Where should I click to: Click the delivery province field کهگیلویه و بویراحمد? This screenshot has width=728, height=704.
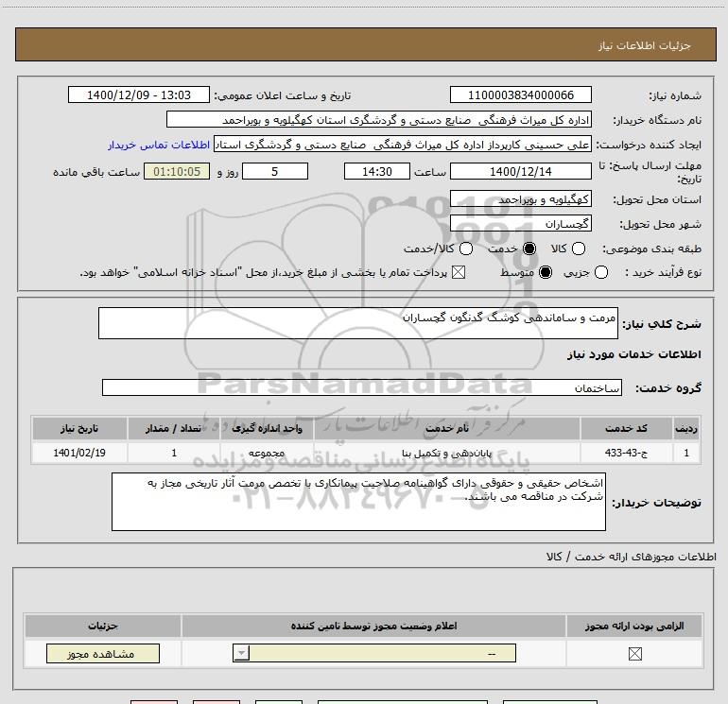pos(520,199)
